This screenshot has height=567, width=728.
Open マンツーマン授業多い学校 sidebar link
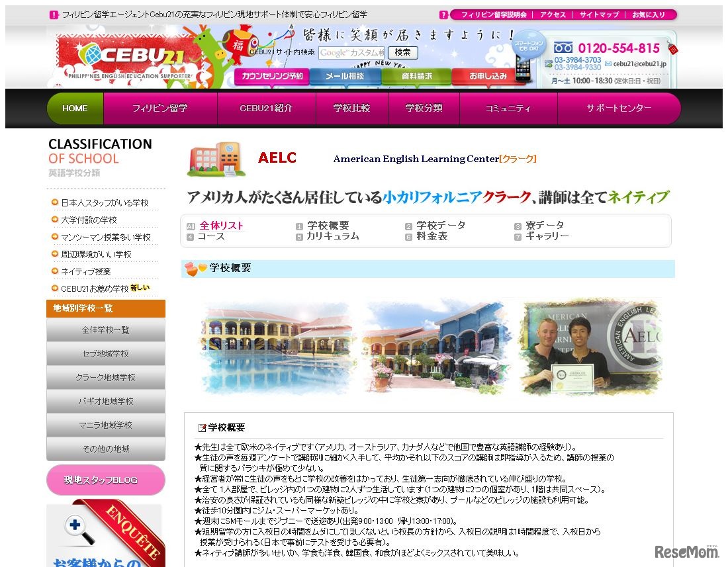tap(105, 237)
